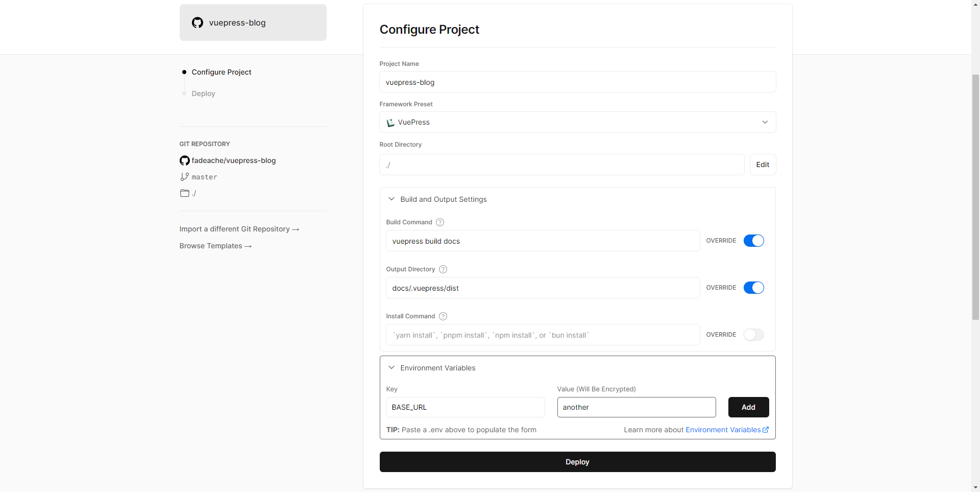Click the VuePress logo in Framework Preset
The width and height of the screenshot is (980, 492).
click(390, 123)
